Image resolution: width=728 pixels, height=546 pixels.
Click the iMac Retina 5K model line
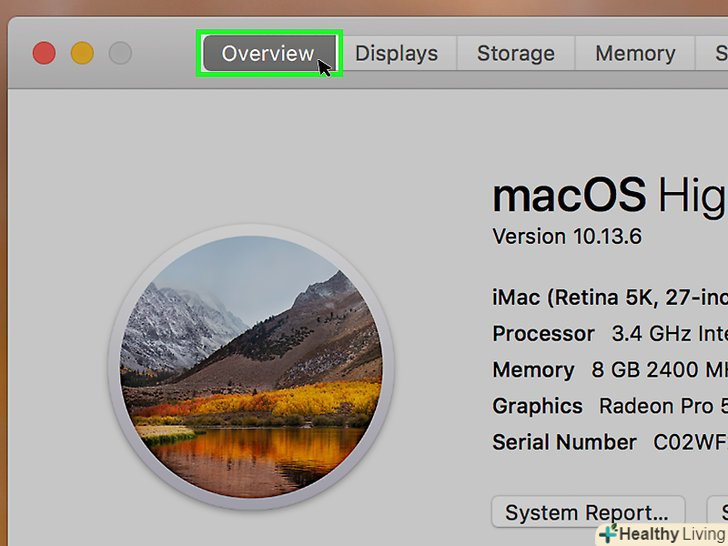pos(608,297)
